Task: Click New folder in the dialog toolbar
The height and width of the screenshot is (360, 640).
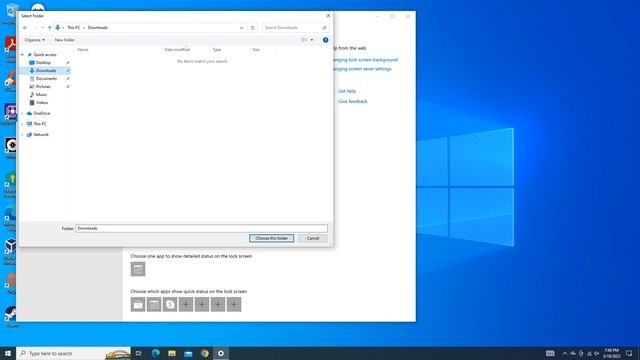Action: click(x=64, y=40)
